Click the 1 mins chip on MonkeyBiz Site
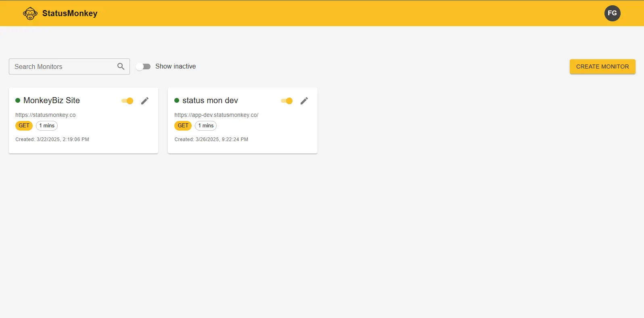 coord(47,126)
